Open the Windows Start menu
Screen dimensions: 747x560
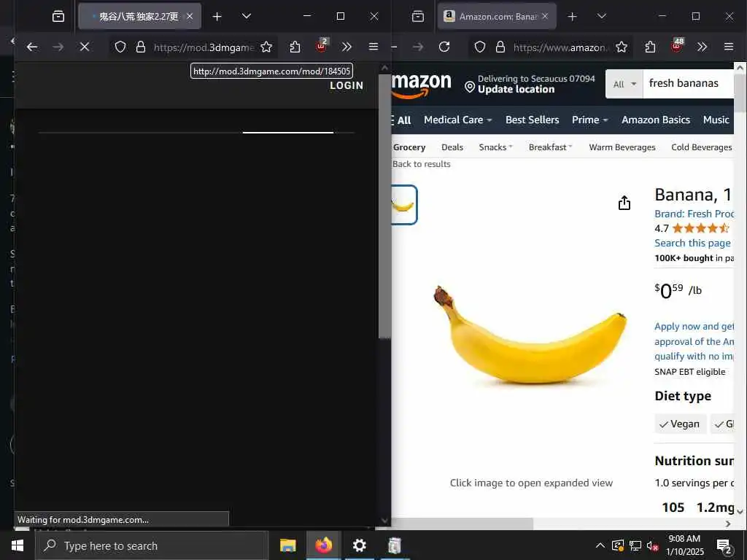point(18,545)
